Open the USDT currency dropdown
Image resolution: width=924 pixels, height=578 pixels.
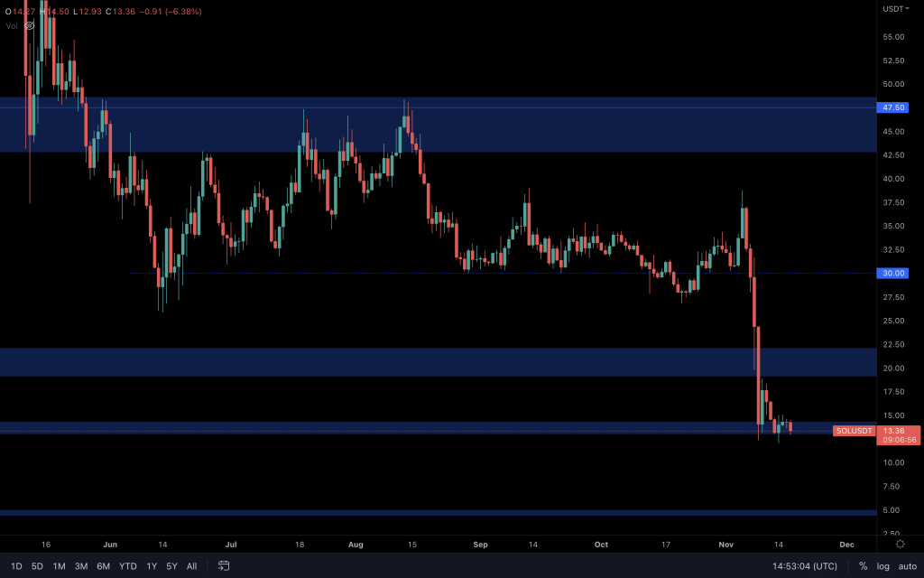click(x=896, y=9)
